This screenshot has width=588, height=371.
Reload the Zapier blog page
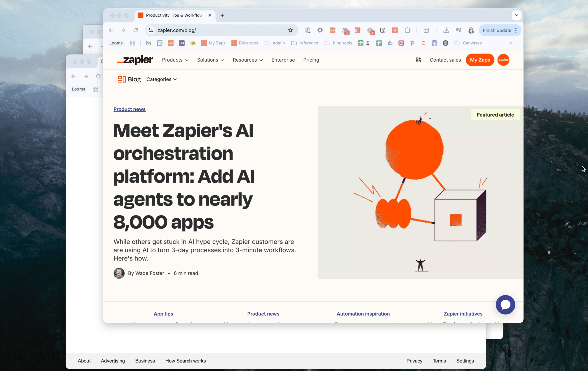136,30
